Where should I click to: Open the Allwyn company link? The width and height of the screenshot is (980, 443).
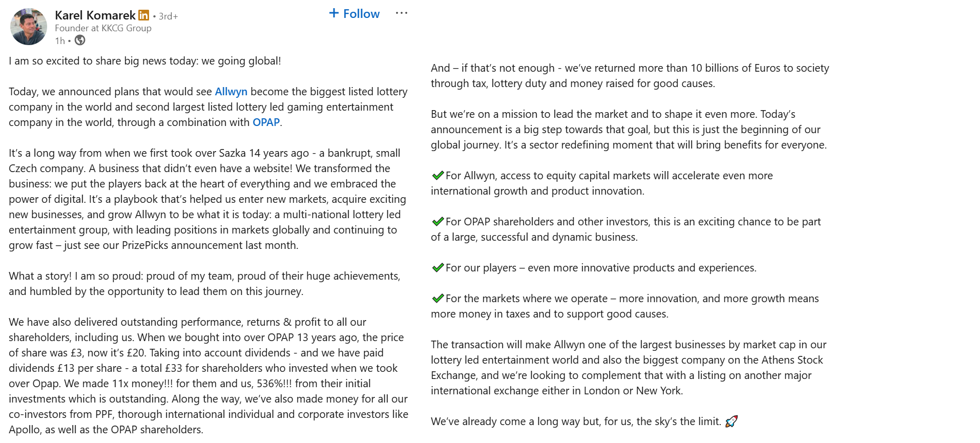pyautogui.click(x=231, y=92)
